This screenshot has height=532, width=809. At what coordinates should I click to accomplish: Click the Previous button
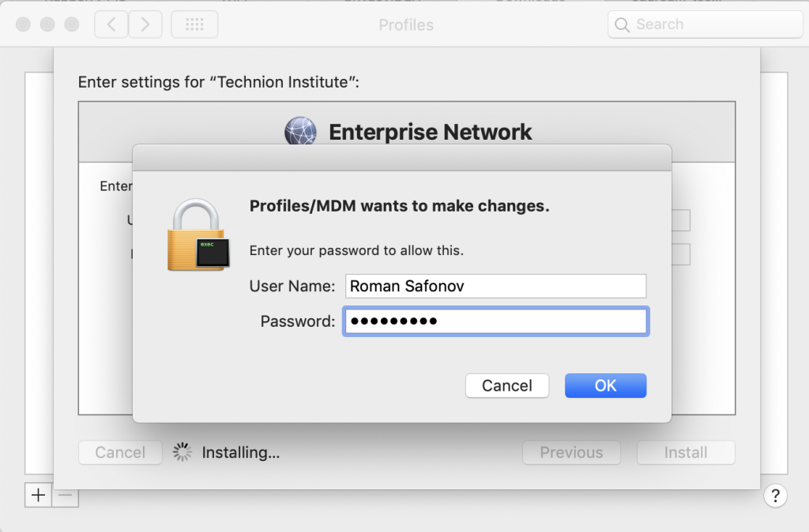point(571,452)
